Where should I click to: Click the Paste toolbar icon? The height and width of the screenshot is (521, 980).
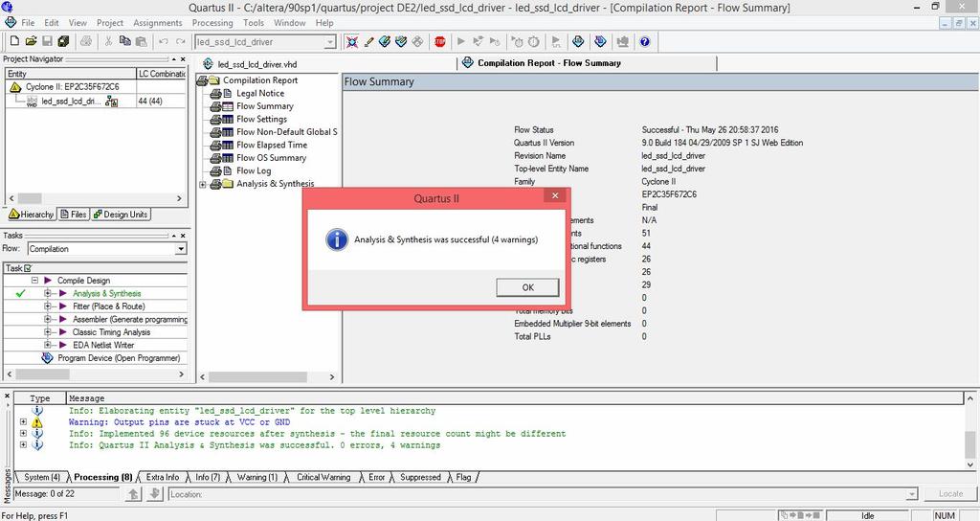141,42
